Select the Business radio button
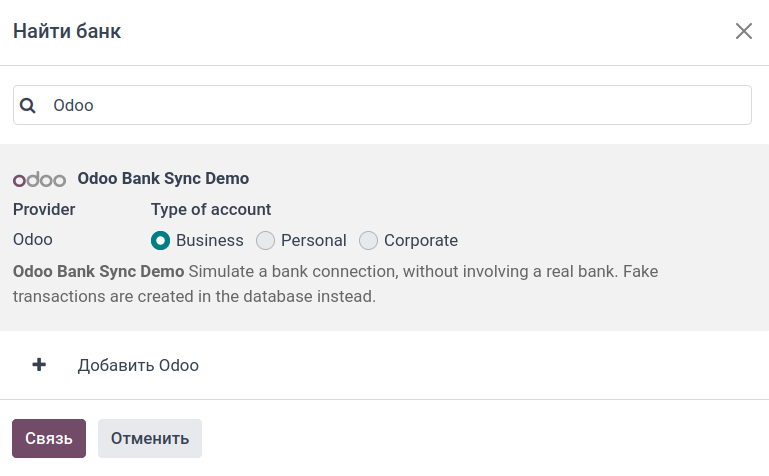Viewport: 769px width, 476px height. [160, 240]
